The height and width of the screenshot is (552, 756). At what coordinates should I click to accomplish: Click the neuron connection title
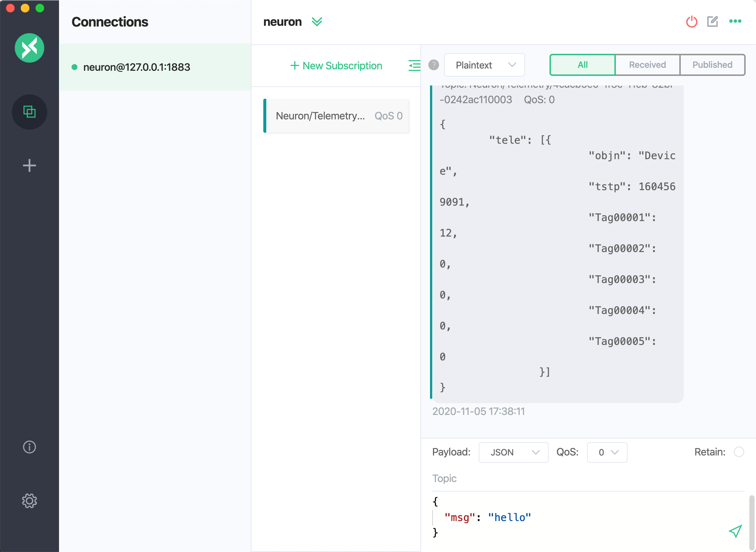pyautogui.click(x=282, y=22)
